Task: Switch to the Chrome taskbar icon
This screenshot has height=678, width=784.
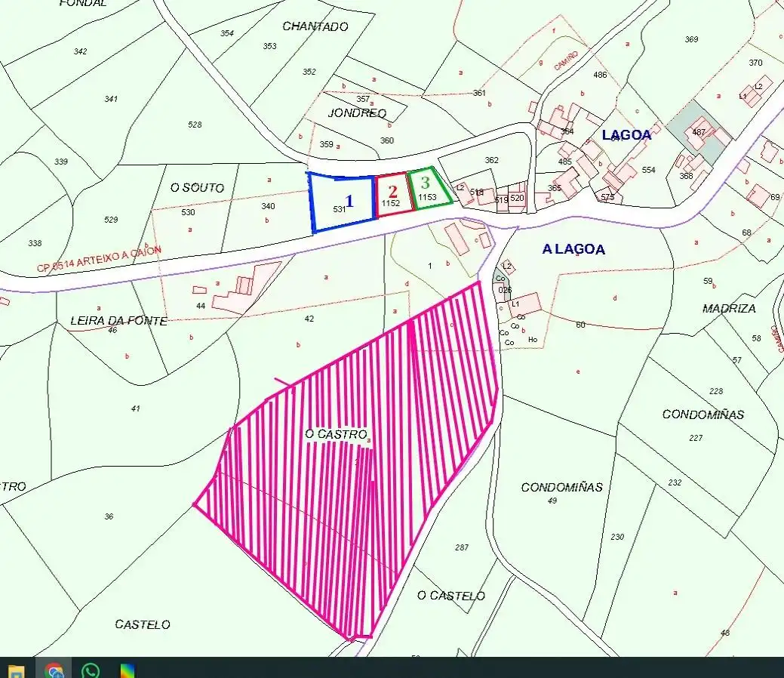Action: tap(54, 670)
